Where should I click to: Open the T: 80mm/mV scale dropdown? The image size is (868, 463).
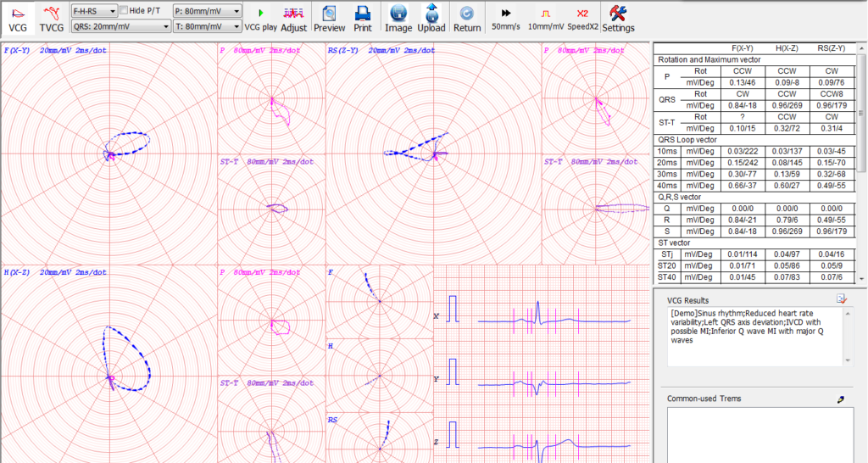[x=207, y=26]
